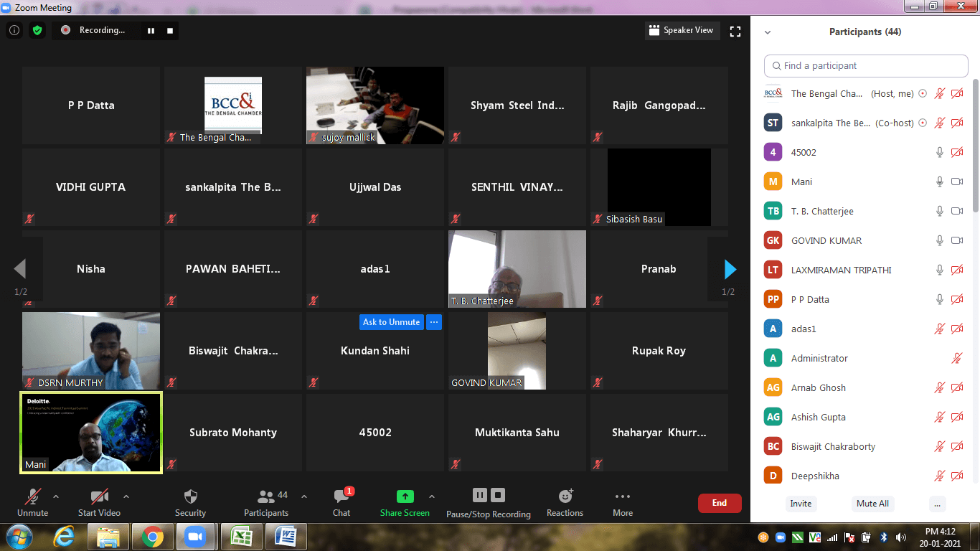The image size is (980, 551).
Task: Open Word from taskbar
Action: pos(286,537)
